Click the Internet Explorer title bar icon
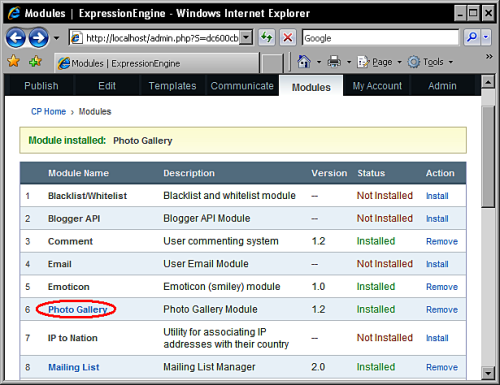The image size is (500, 385). 14,13
